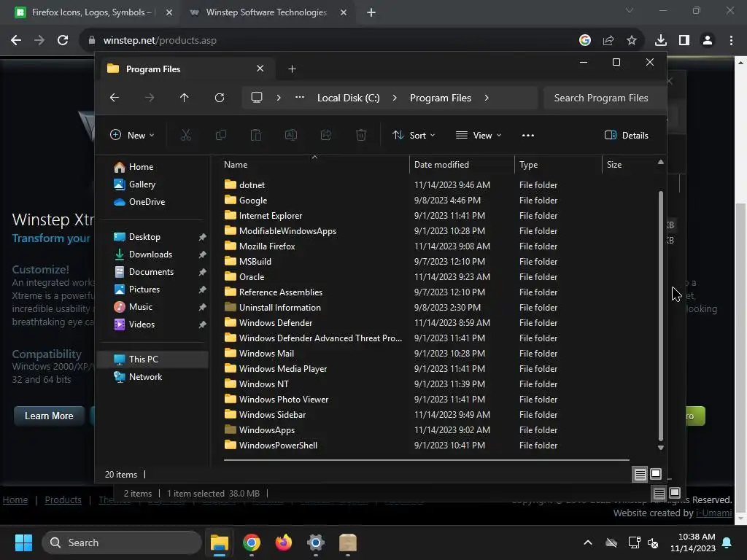
Task: Show hidden breadcrumb path ellipsis
Action: point(300,98)
